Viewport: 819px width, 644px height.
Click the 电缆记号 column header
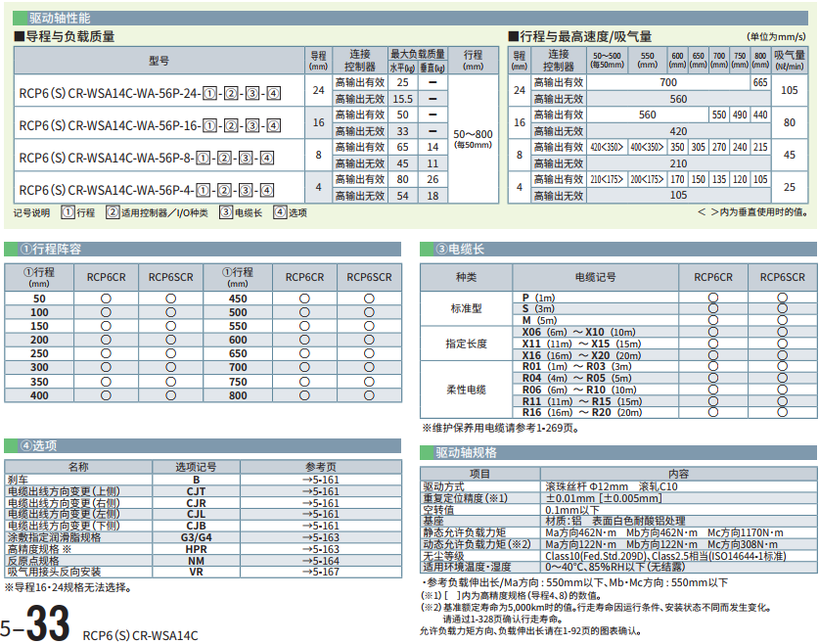596,277
